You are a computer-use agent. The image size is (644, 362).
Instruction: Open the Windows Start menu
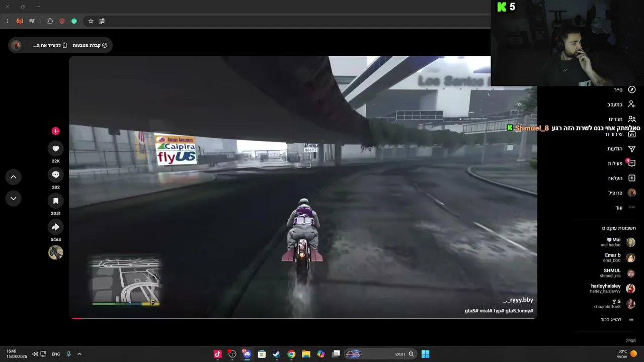[425, 354]
